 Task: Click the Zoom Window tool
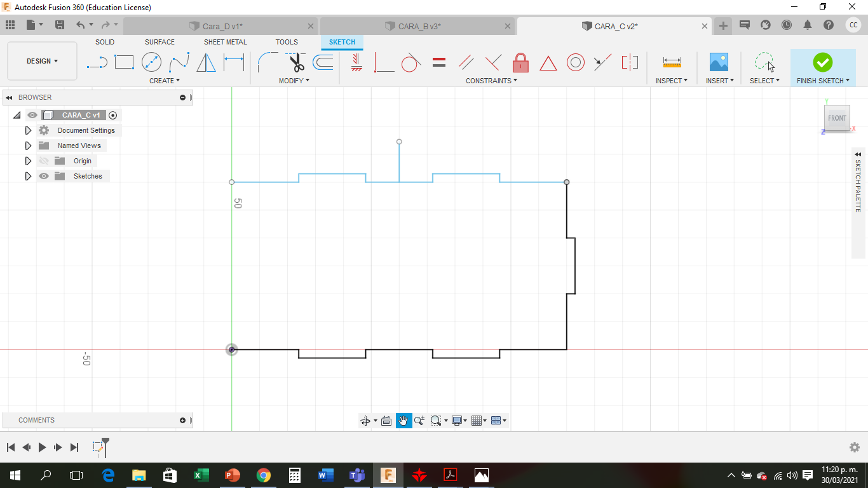tap(436, 421)
